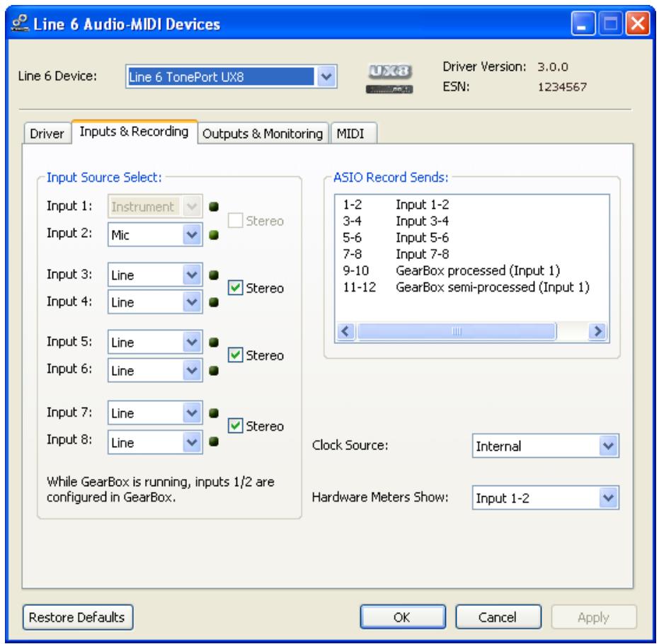Click the Driver Version value 3.0.0
Image resolution: width=659 pixels, height=644 pixels.
pos(553,67)
